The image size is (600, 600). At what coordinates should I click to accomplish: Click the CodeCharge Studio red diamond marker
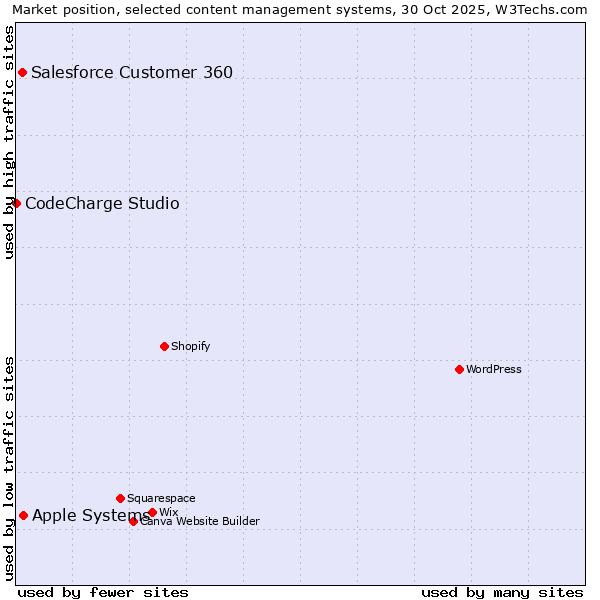click(16, 203)
